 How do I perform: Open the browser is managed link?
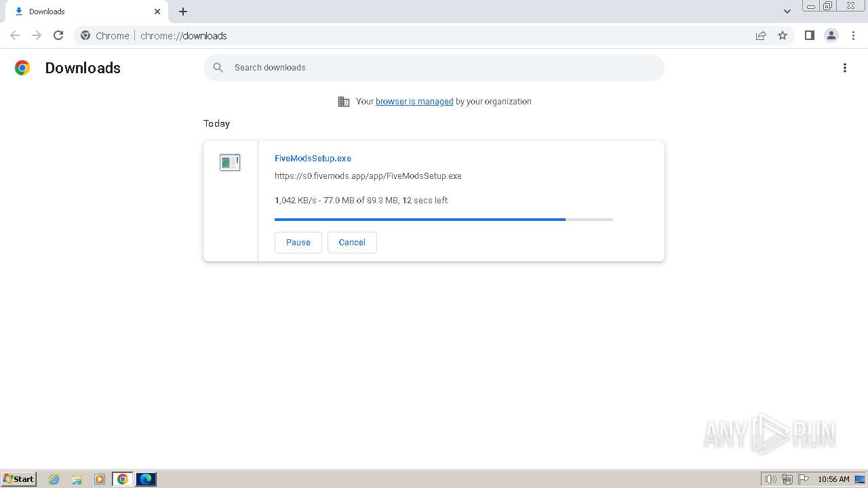[414, 102]
